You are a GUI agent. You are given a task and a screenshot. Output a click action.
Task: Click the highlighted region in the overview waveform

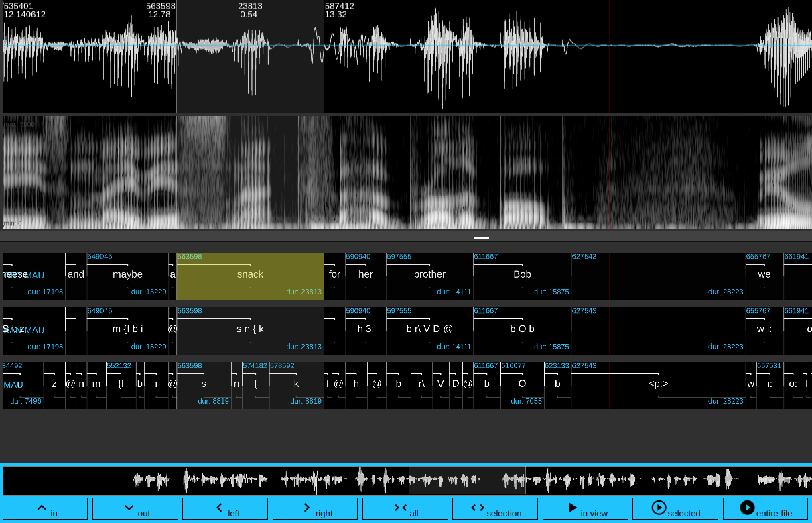467,480
